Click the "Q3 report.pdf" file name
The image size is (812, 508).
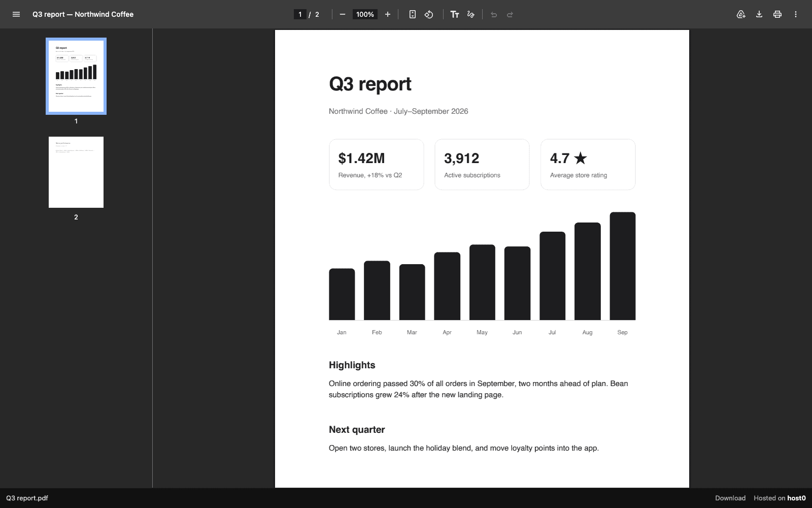pyautogui.click(x=27, y=498)
